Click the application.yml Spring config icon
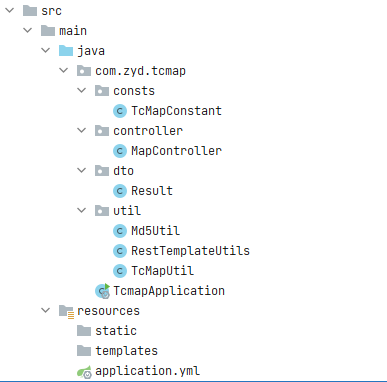This screenshot has width=387, height=382. point(84,371)
